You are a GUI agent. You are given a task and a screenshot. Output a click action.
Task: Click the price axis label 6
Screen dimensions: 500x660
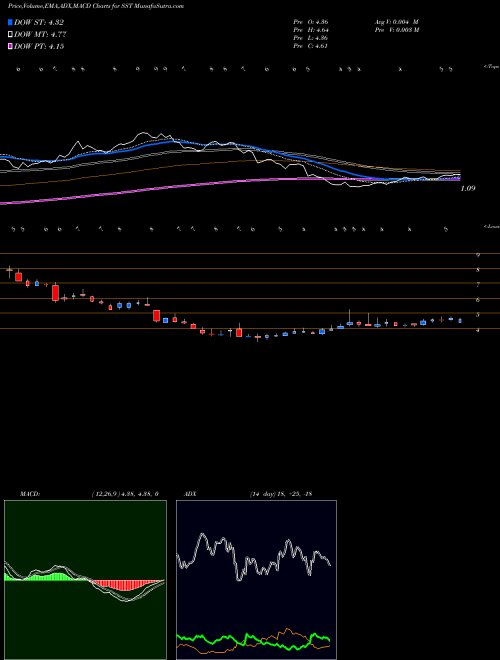click(x=478, y=300)
